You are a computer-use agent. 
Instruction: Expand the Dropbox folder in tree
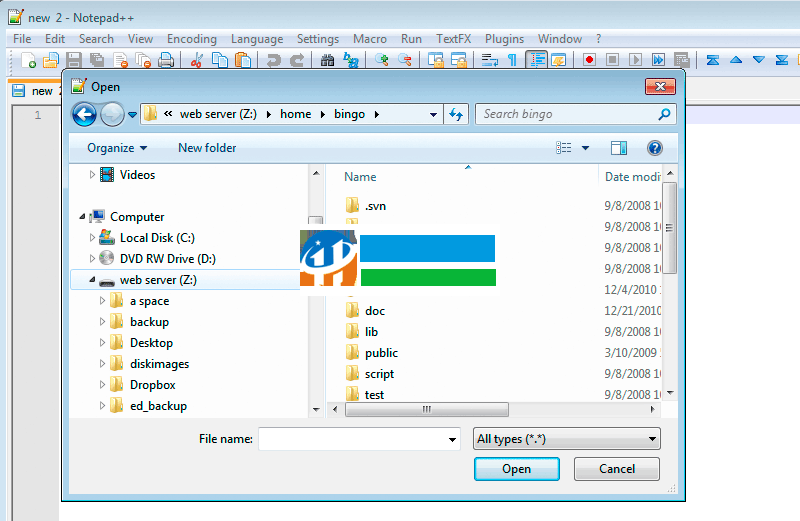click(x=103, y=384)
